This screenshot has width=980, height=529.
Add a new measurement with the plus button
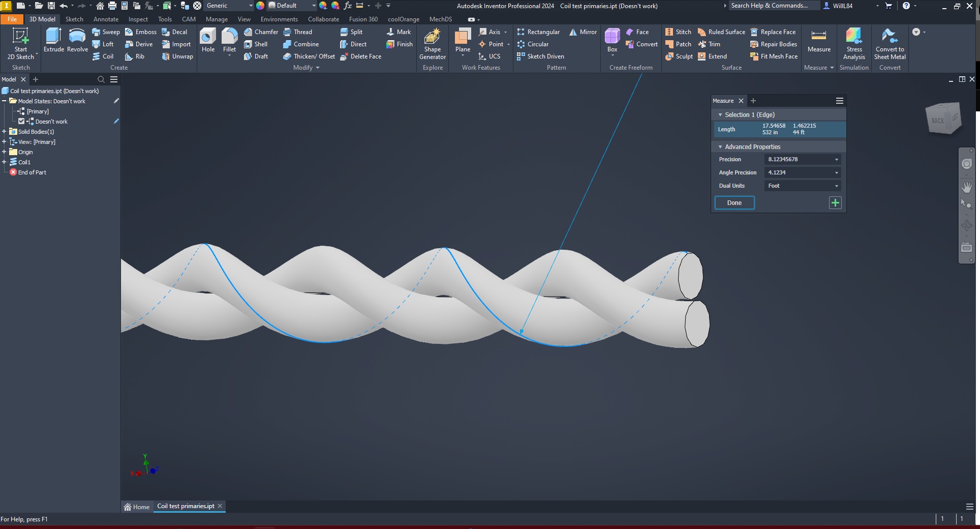(x=835, y=202)
